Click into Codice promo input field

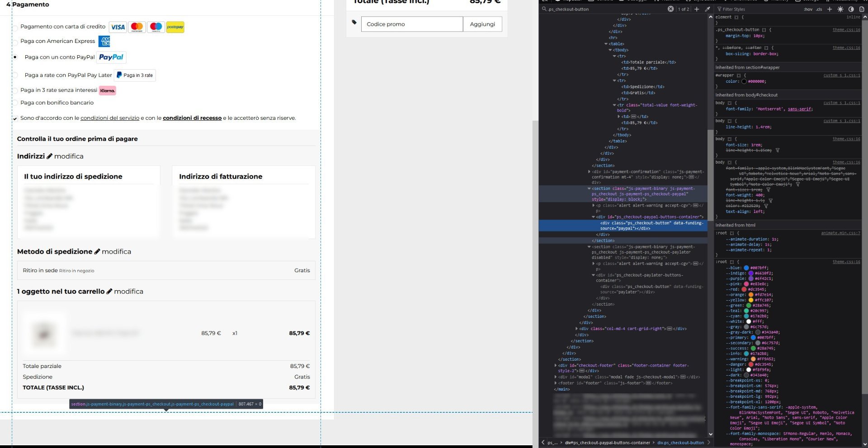[412, 24]
